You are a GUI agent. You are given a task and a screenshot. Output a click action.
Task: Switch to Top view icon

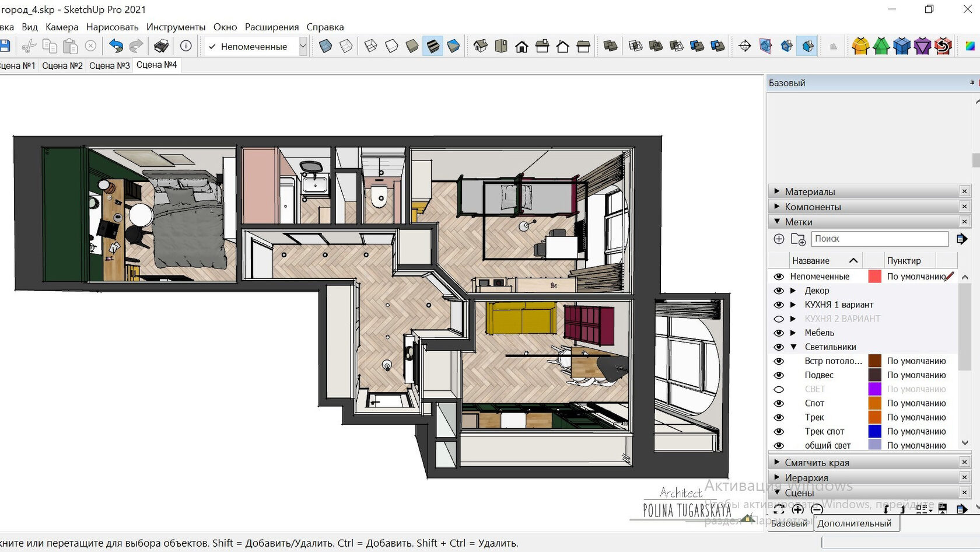click(x=501, y=46)
